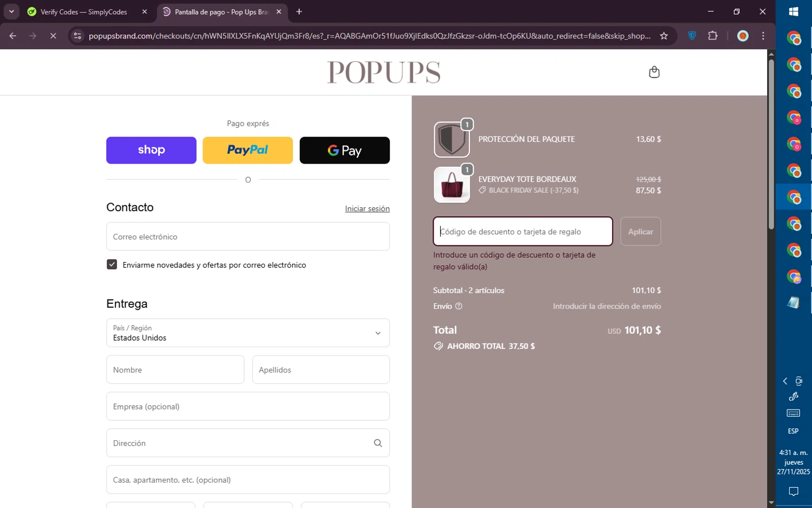Click the AHORRO TOTAL 37,50 $ text

coord(490,346)
